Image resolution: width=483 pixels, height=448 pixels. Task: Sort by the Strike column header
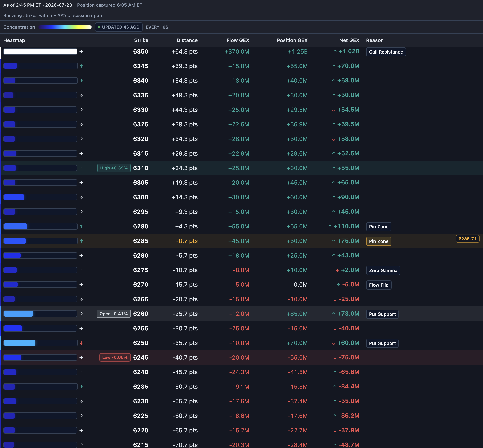[141, 40]
